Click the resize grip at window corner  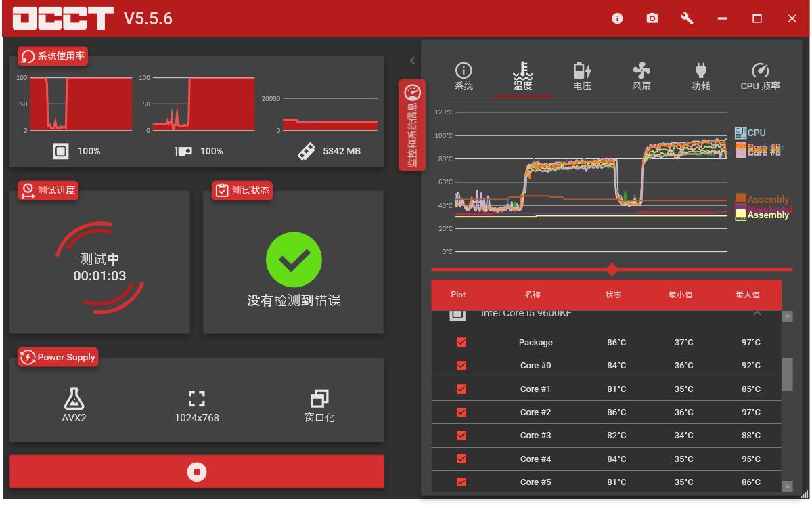805,496
